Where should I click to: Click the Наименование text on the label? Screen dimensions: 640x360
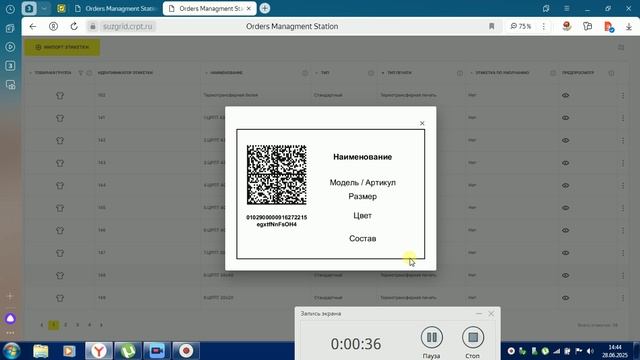[362, 157]
